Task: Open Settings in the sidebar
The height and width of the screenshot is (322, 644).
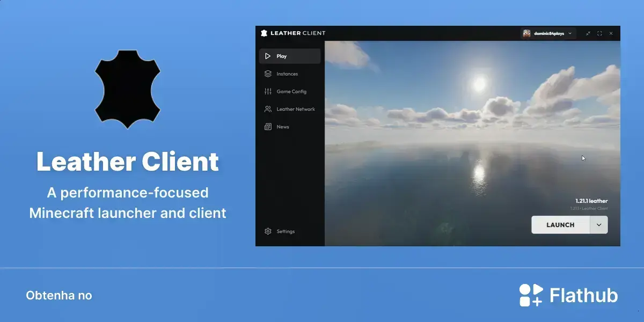Action: pyautogui.click(x=290, y=231)
